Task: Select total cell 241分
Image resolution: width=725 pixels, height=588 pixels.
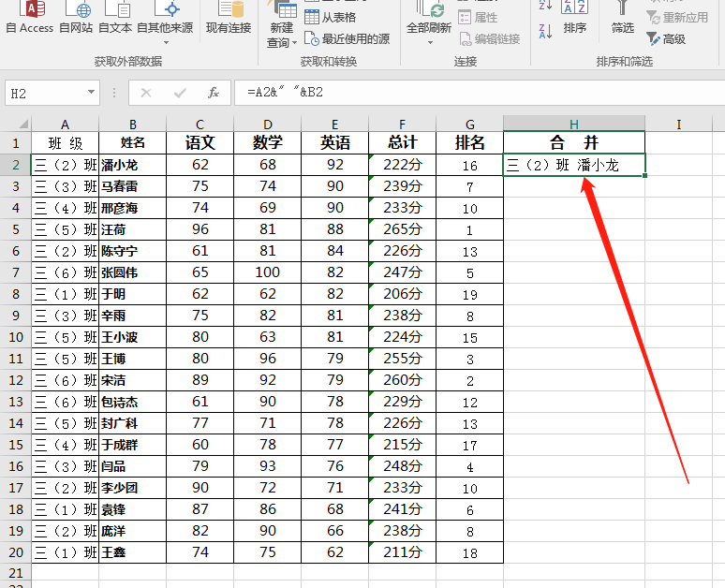Action: [x=402, y=509]
